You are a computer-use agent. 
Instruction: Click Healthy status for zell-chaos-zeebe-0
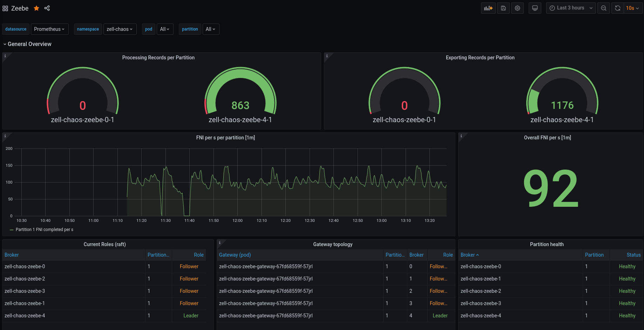[627, 266]
